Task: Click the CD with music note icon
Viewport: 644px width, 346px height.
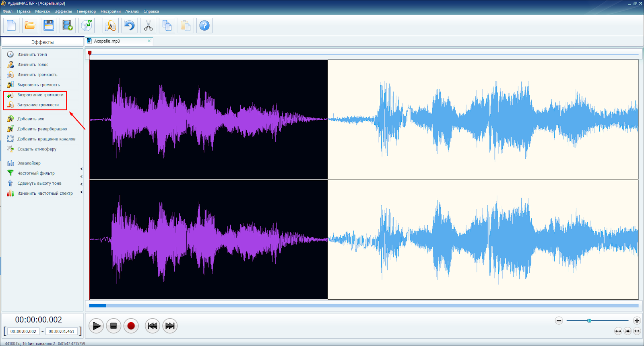Action: 87,26
